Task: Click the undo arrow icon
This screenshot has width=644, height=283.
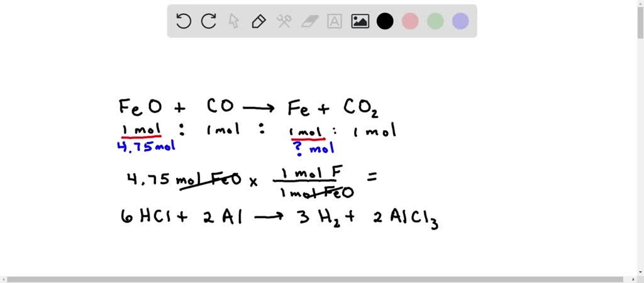Action: (184, 21)
